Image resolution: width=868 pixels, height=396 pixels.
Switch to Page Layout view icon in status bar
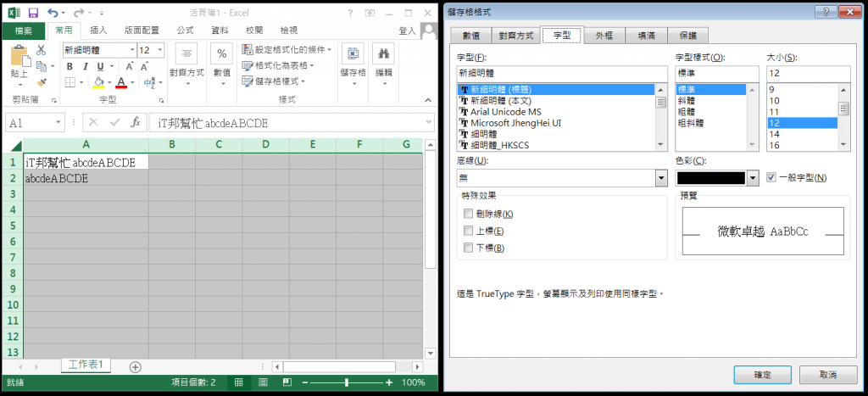263,382
